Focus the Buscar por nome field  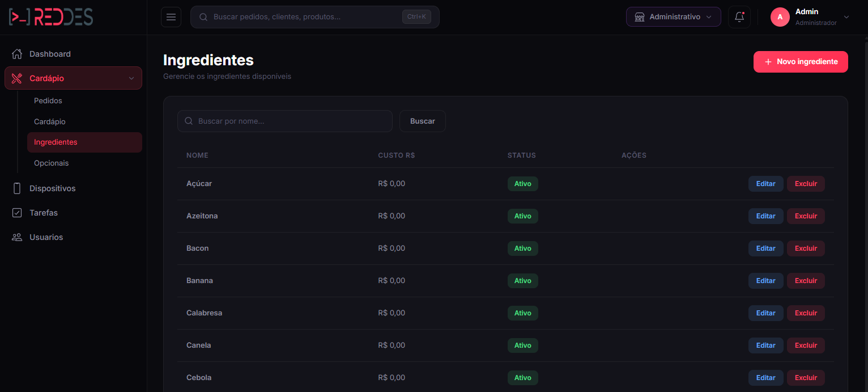[289, 121]
